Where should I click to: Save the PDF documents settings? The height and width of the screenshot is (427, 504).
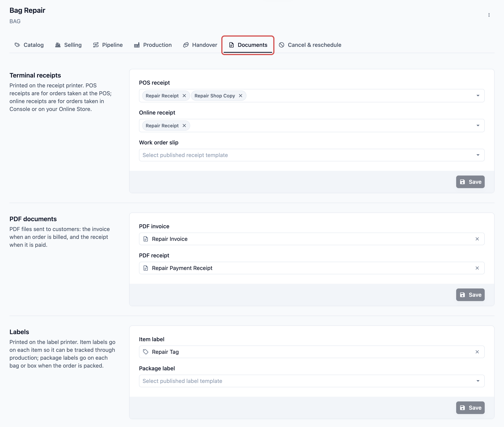coord(470,295)
